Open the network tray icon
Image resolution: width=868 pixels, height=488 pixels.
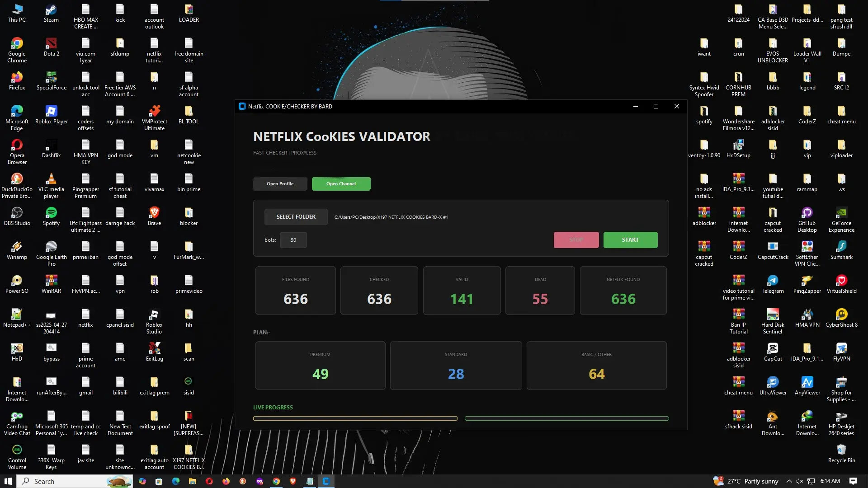(x=811, y=481)
